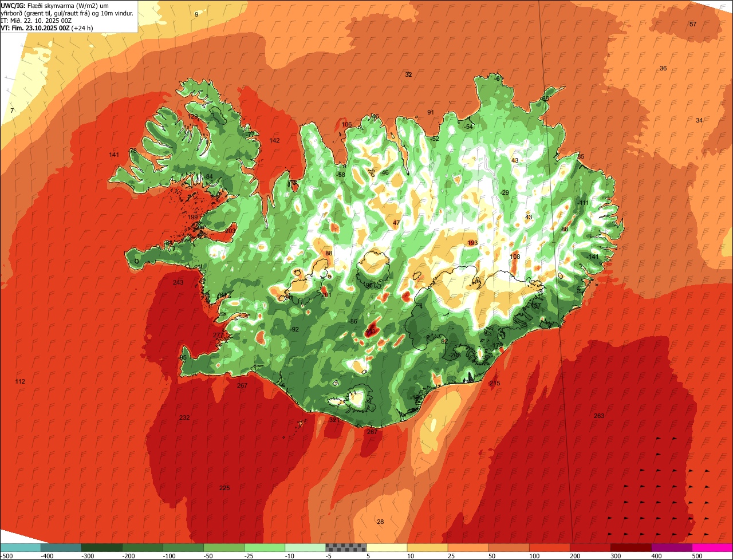Click the '108' value on the map

[x=515, y=257]
